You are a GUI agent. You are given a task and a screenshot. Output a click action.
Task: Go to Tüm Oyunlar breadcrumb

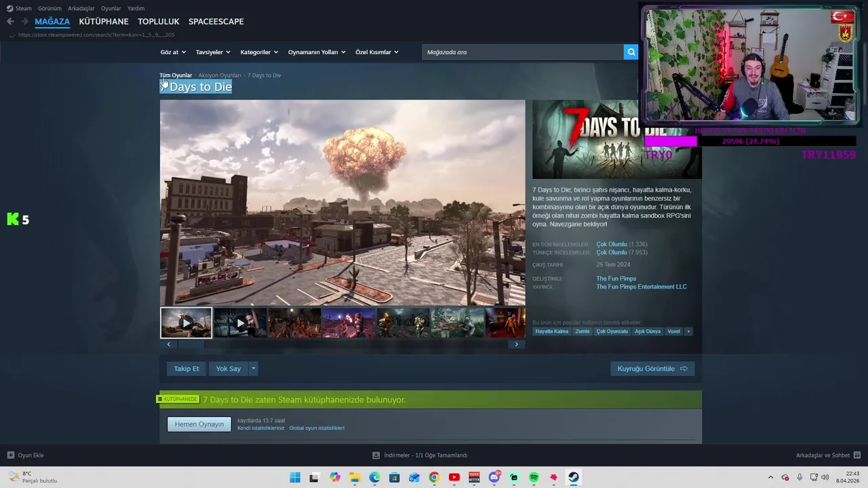[176, 75]
